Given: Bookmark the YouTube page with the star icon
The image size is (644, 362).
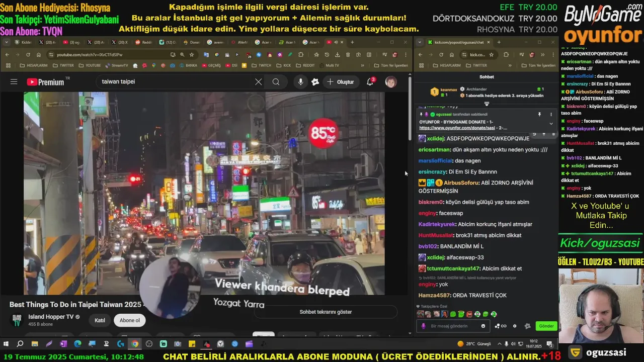Looking at the screenshot, I should coord(192,54).
